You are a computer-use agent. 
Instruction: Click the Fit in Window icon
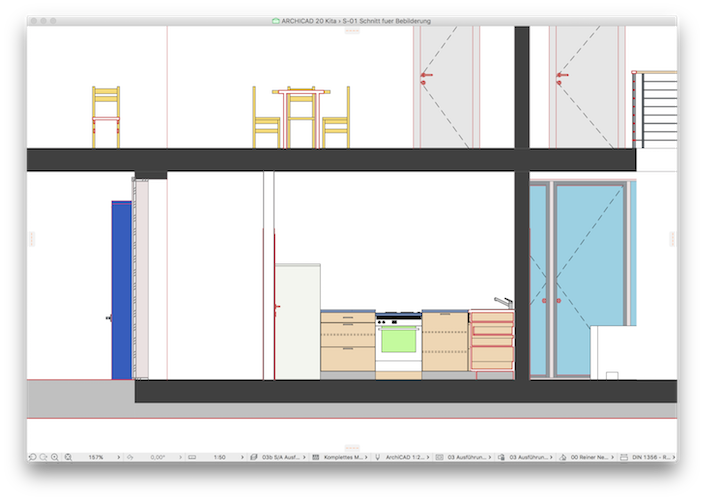(68, 457)
